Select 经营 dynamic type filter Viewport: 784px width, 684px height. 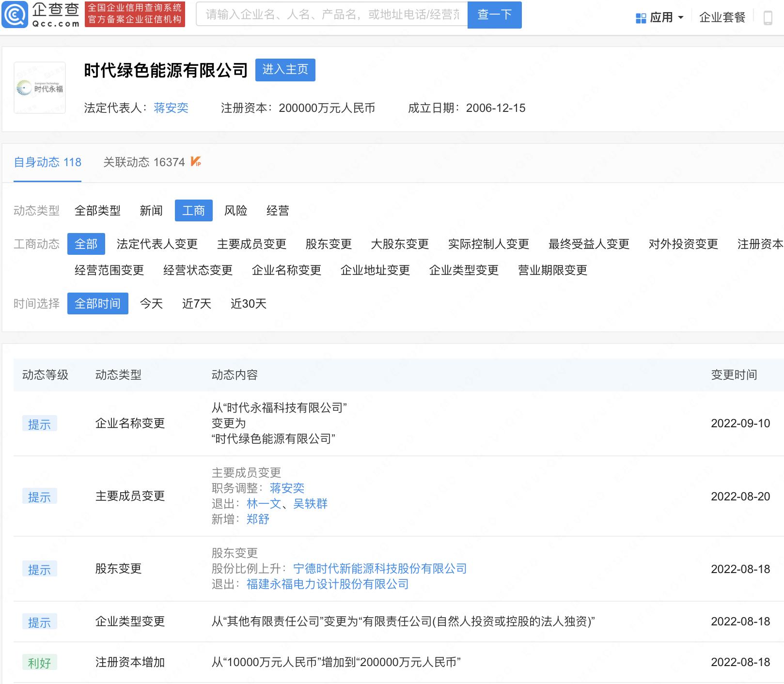278,211
